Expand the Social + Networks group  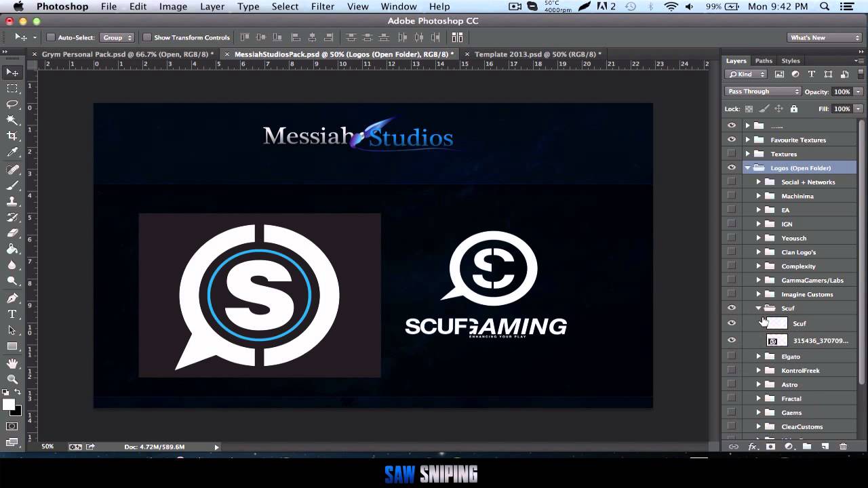759,182
